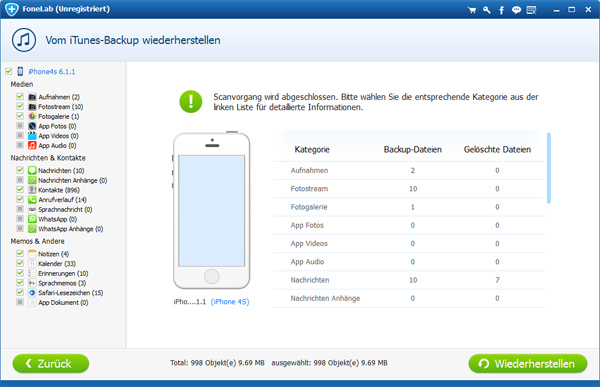The height and width of the screenshot is (387, 600).
Task: Click the speech bubble feedback icon
Action: pyautogui.click(x=516, y=10)
